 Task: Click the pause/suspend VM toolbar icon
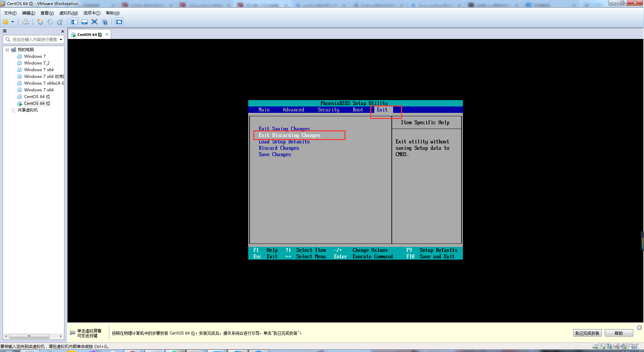(6, 22)
